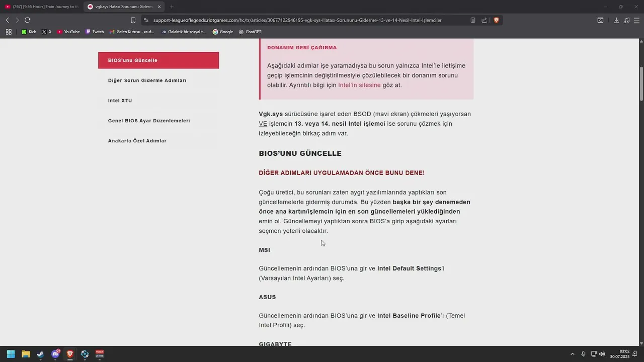Click the share icon in address bar

(484, 20)
